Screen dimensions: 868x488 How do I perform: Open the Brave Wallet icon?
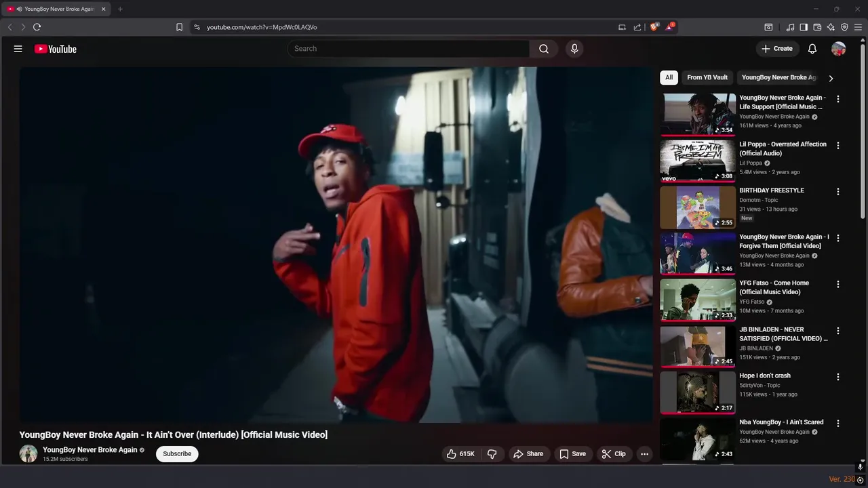tap(817, 27)
